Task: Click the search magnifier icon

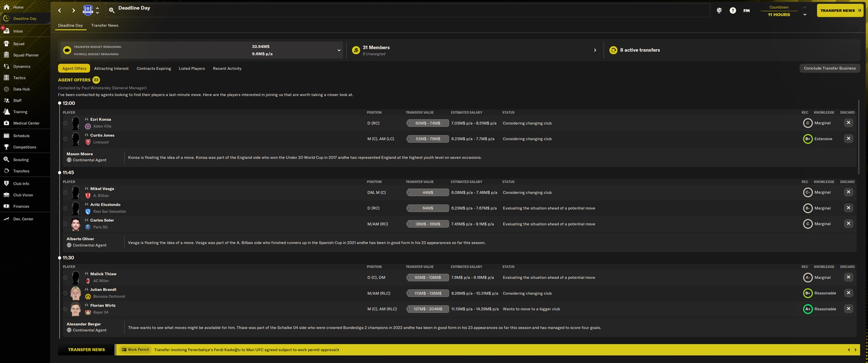Action: (x=112, y=10)
